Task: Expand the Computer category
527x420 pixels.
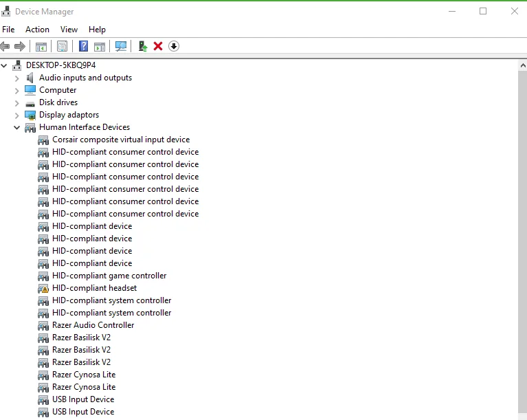Action: point(16,91)
